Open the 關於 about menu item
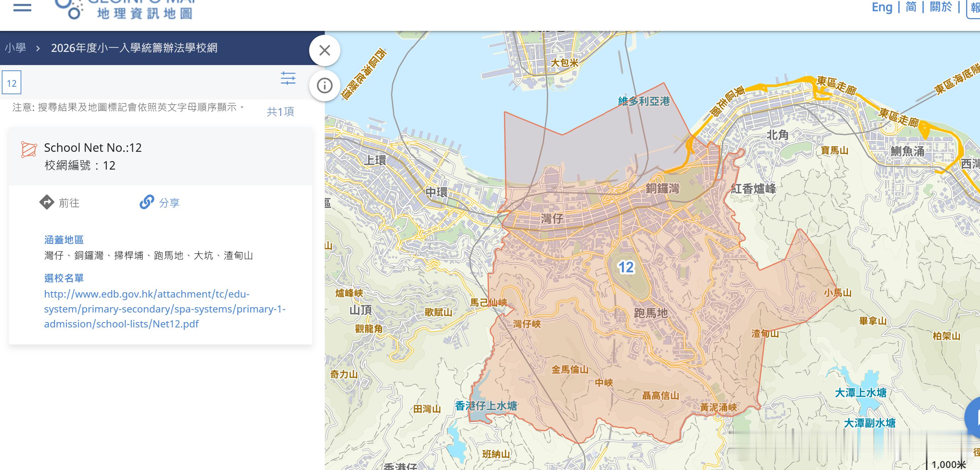The image size is (980, 470). 942,7
